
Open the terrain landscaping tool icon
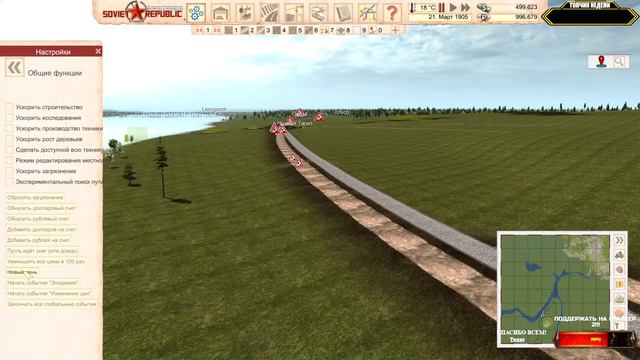point(318,13)
